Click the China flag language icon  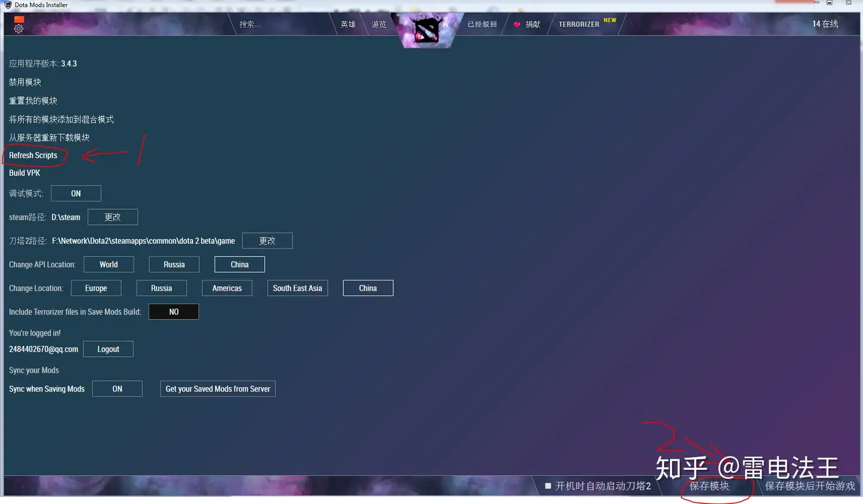click(19, 20)
